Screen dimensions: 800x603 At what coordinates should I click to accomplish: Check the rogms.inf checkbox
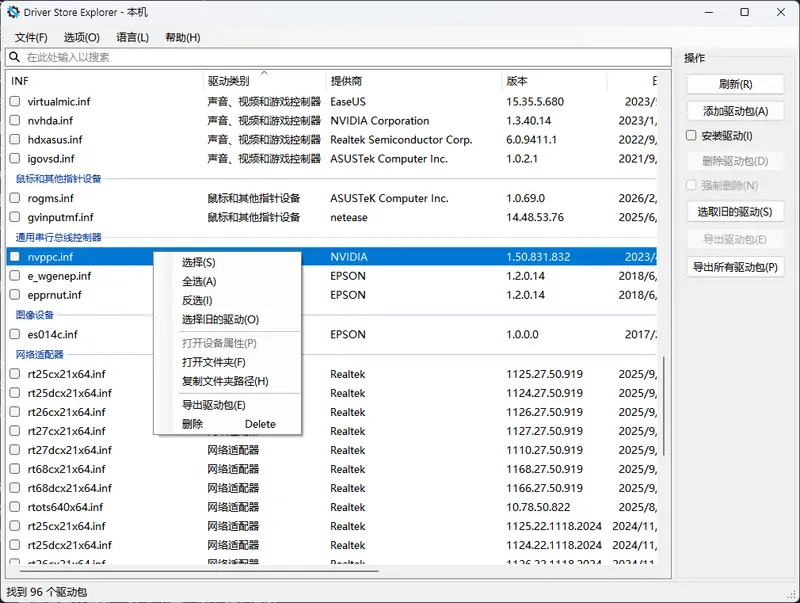click(15, 198)
